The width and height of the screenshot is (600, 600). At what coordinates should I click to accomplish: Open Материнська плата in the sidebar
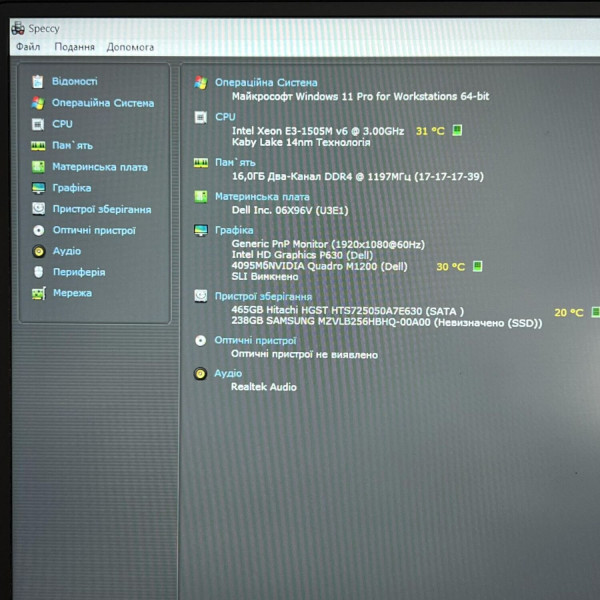(x=100, y=167)
